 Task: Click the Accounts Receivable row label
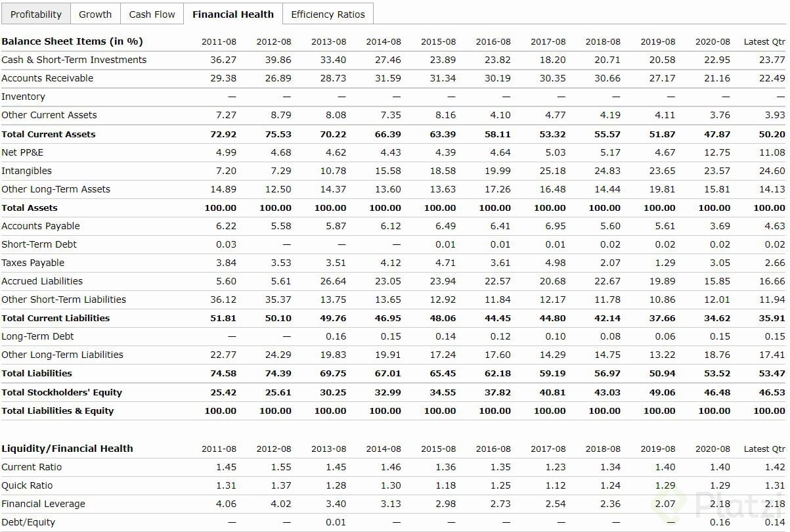click(47, 78)
